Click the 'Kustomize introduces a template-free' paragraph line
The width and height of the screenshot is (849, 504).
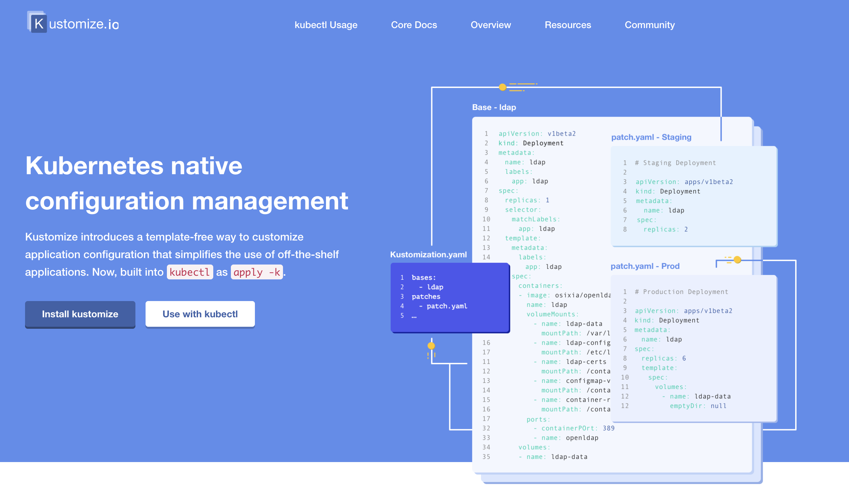pyautogui.click(x=164, y=237)
